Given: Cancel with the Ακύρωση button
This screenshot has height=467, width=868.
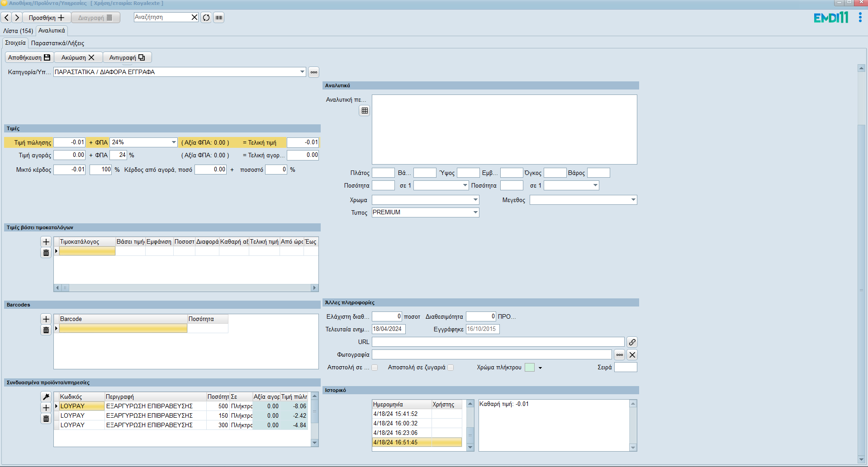Looking at the screenshot, I should click(78, 57).
